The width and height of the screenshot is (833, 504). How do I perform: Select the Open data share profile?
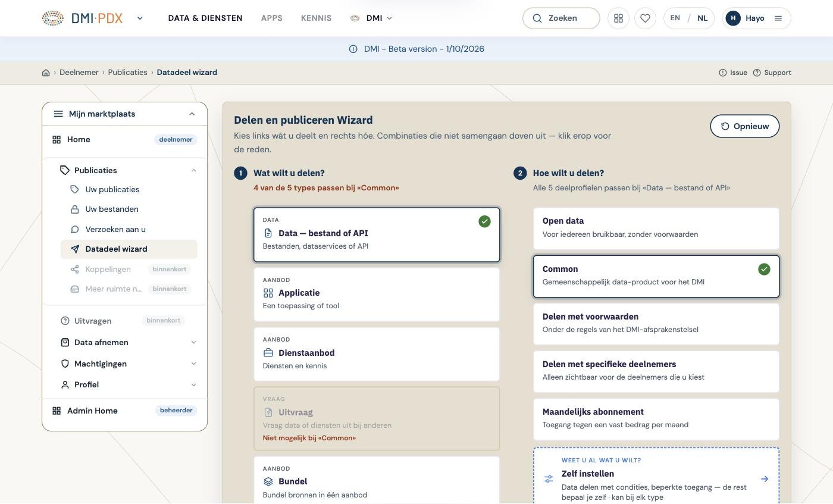point(656,228)
